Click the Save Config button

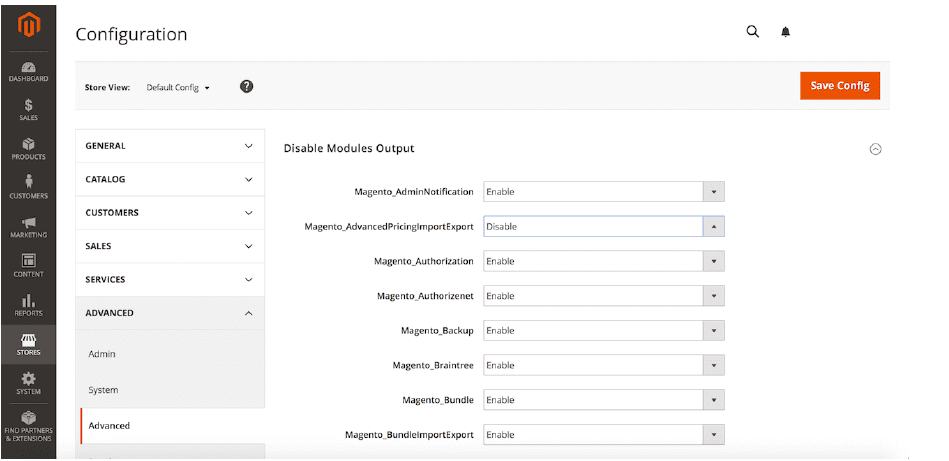839,86
